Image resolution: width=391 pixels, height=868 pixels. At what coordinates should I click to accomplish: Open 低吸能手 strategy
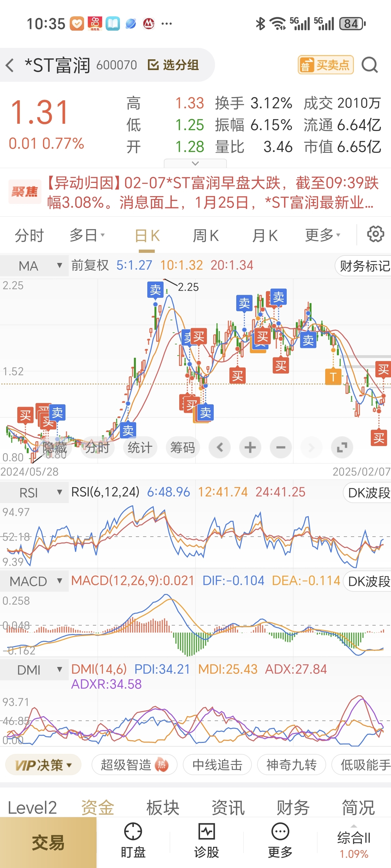pos(362,765)
